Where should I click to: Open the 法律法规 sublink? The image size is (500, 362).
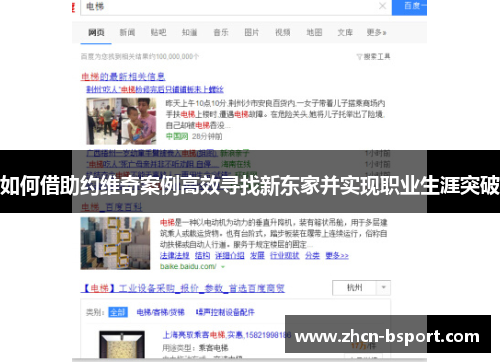click(x=175, y=256)
